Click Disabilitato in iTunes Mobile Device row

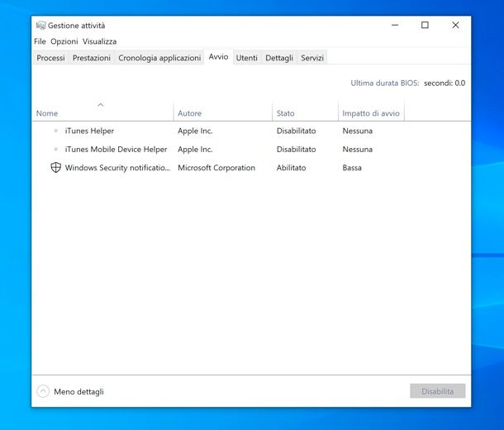[296, 149]
